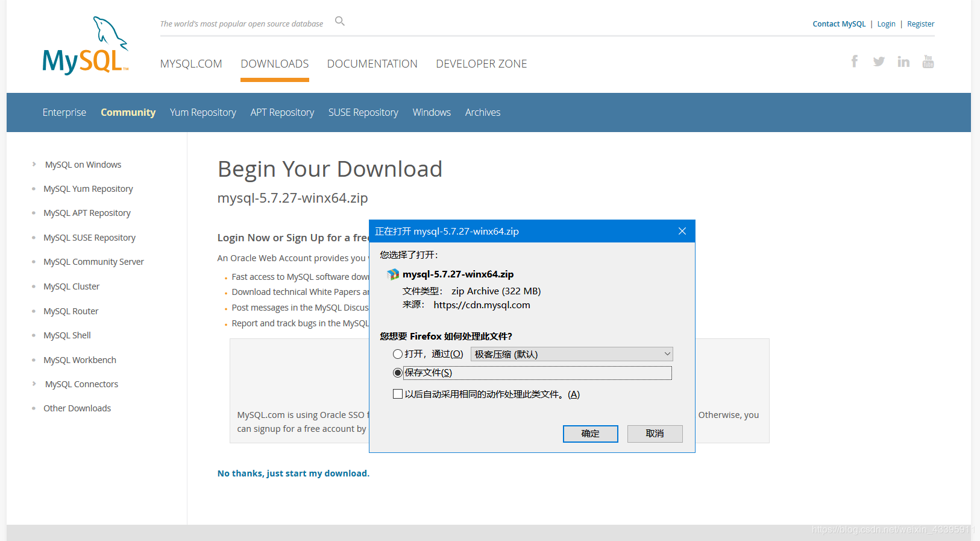Screen dimensions: 980x541
Task: Visit MySQL YouTube channel icon
Action: click(928, 62)
